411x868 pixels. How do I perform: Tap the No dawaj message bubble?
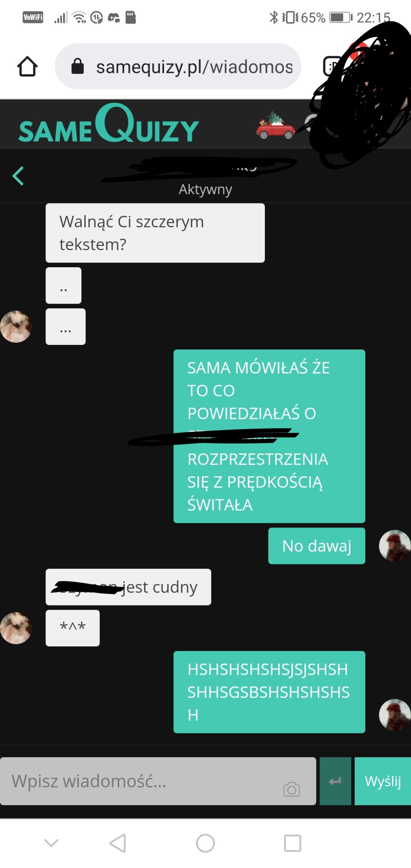[317, 546]
